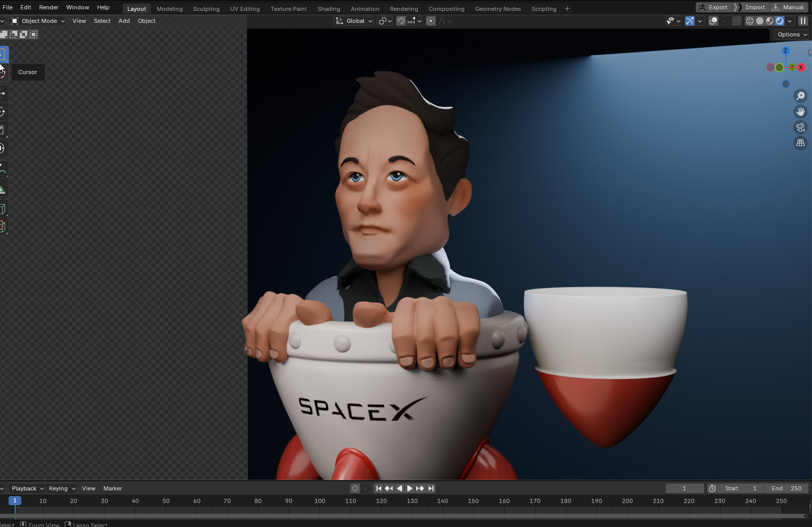Click the Pan view hand icon
The image size is (812, 527).
point(800,112)
